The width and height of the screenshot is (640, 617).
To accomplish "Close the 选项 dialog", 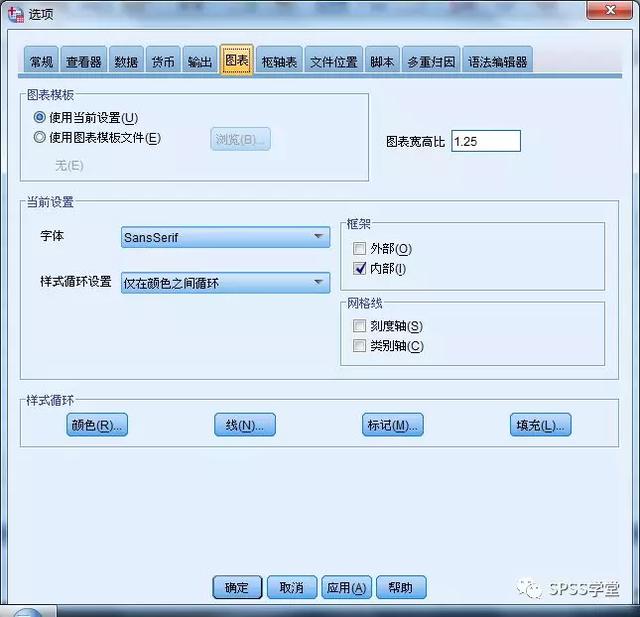I will [x=609, y=10].
